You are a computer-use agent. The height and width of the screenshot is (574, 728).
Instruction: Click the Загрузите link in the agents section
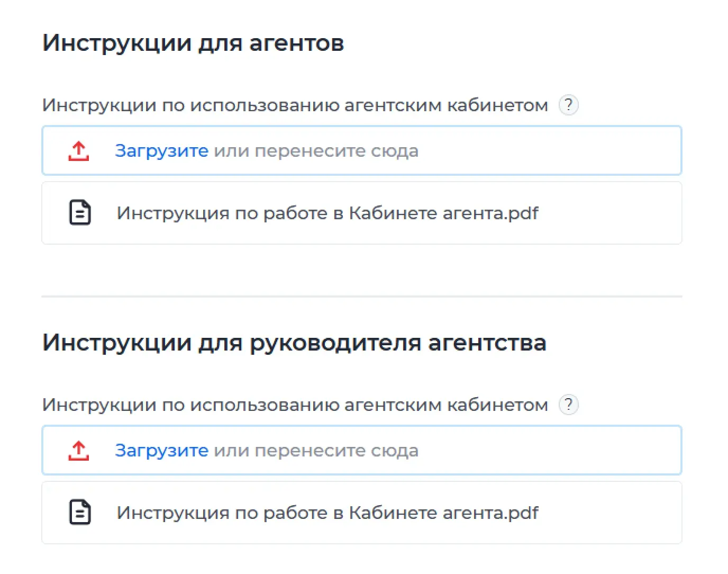161,151
